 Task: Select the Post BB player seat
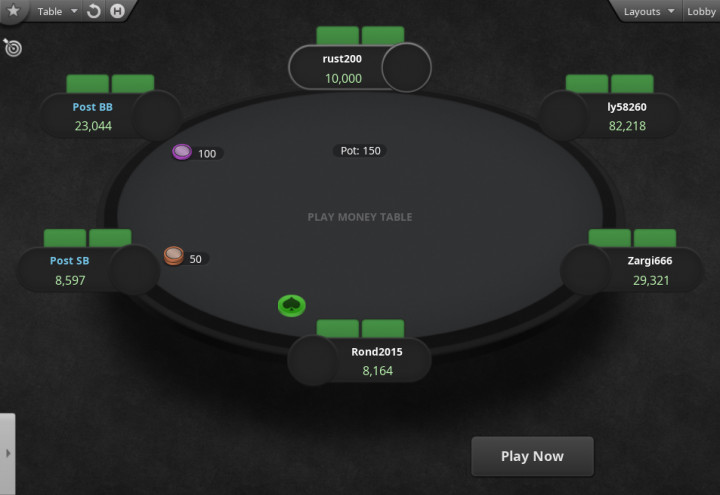pyautogui.click(x=110, y=116)
